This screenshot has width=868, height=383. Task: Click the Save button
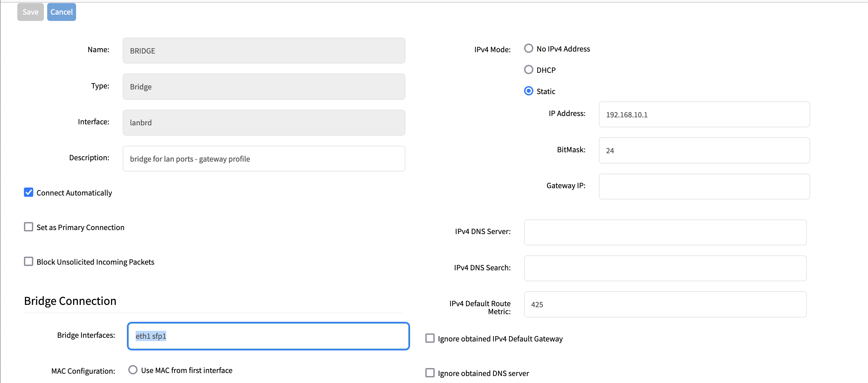pyautogui.click(x=30, y=12)
